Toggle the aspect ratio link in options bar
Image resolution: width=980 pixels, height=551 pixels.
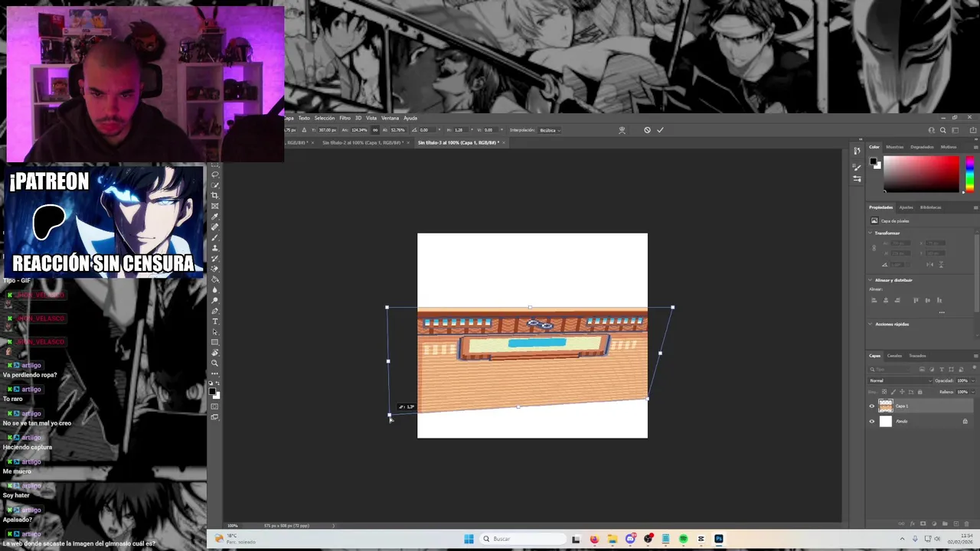(375, 130)
